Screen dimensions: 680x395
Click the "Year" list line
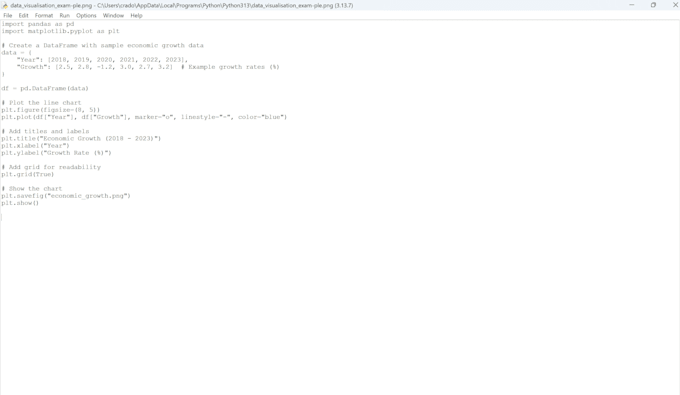[102, 60]
